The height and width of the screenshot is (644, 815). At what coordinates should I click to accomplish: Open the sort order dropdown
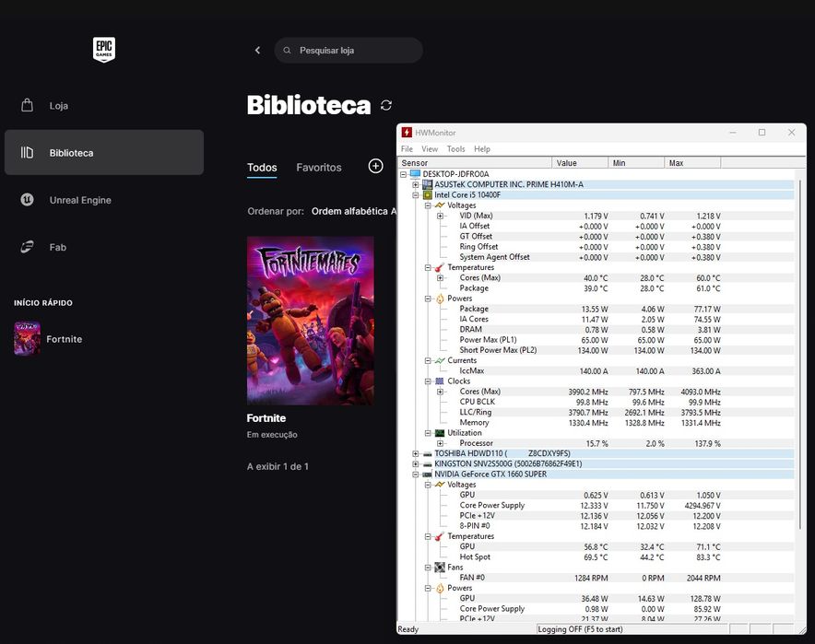tap(354, 211)
